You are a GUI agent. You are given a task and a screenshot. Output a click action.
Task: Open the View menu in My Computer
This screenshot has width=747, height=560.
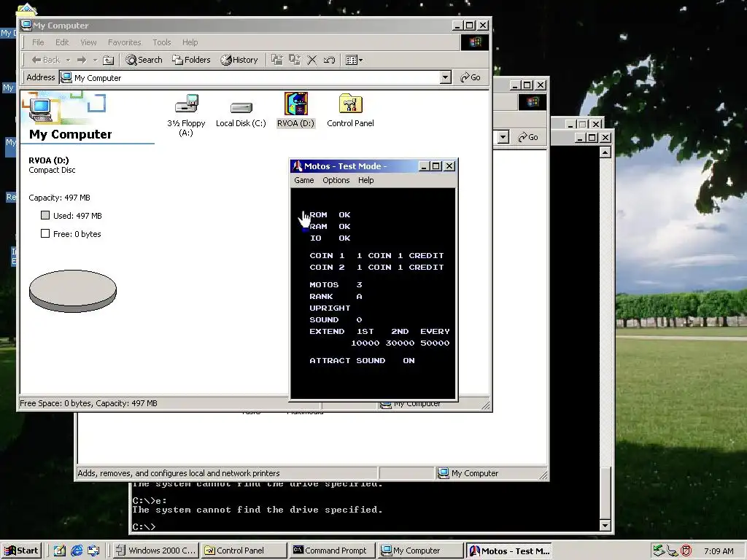coord(88,42)
